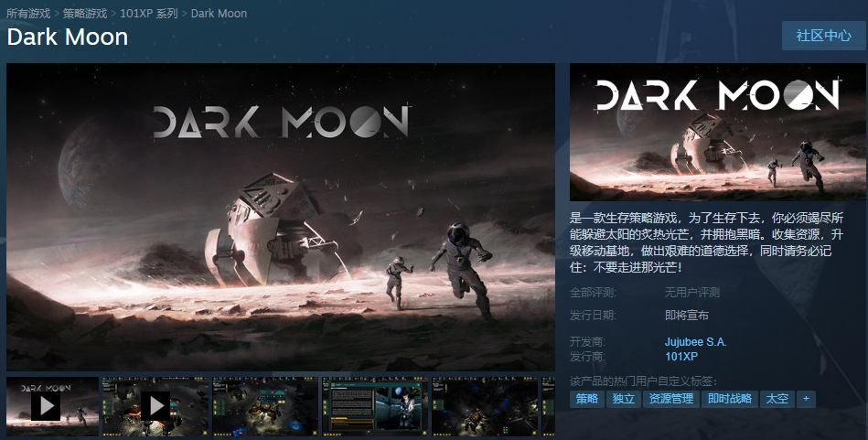Image resolution: width=868 pixels, height=440 pixels.
Task: Play the first Dark Moon logo trailer thumbnail
Action: click(52, 406)
